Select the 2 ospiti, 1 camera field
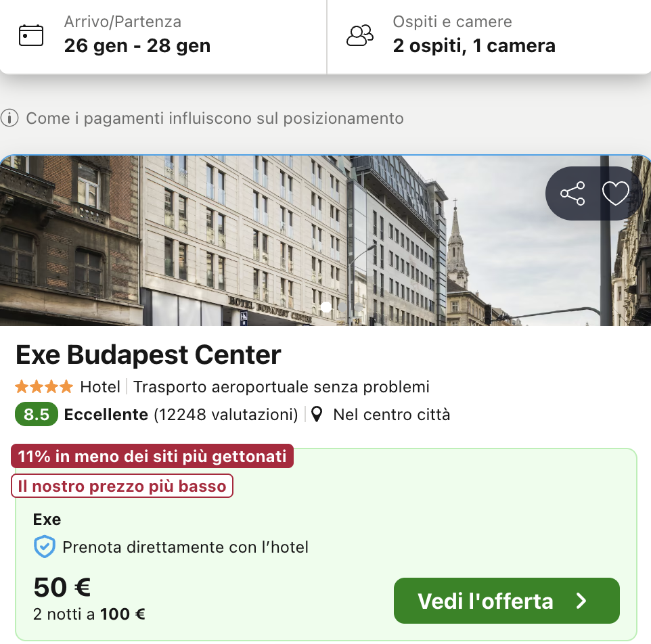 pyautogui.click(x=474, y=46)
